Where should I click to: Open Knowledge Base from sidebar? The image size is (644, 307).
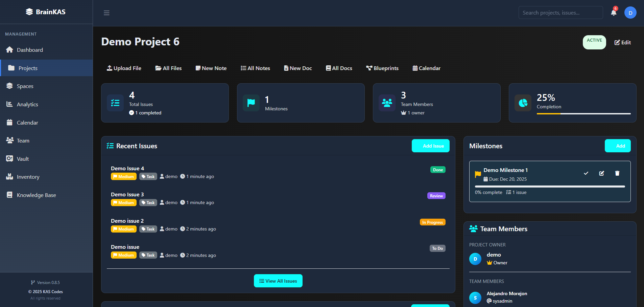[x=36, y=195]
